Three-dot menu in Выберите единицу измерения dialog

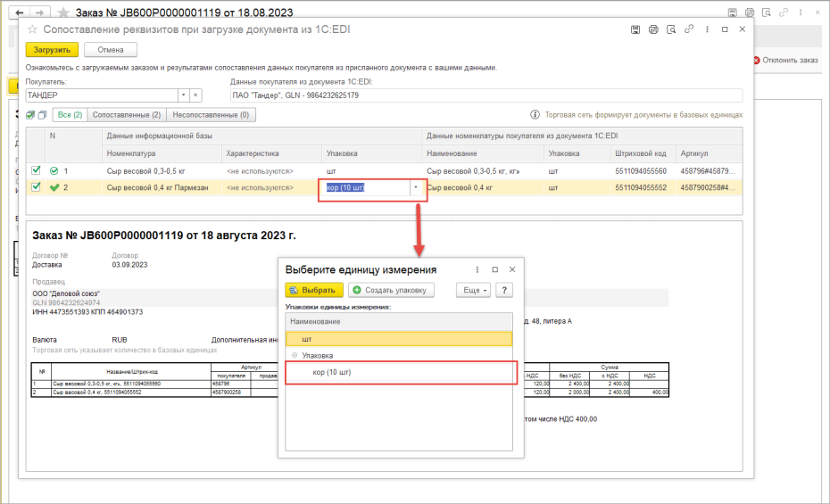477,269
